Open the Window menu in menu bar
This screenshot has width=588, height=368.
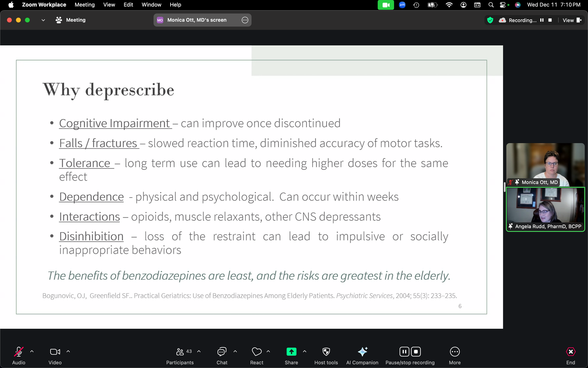tap(151, 5)
